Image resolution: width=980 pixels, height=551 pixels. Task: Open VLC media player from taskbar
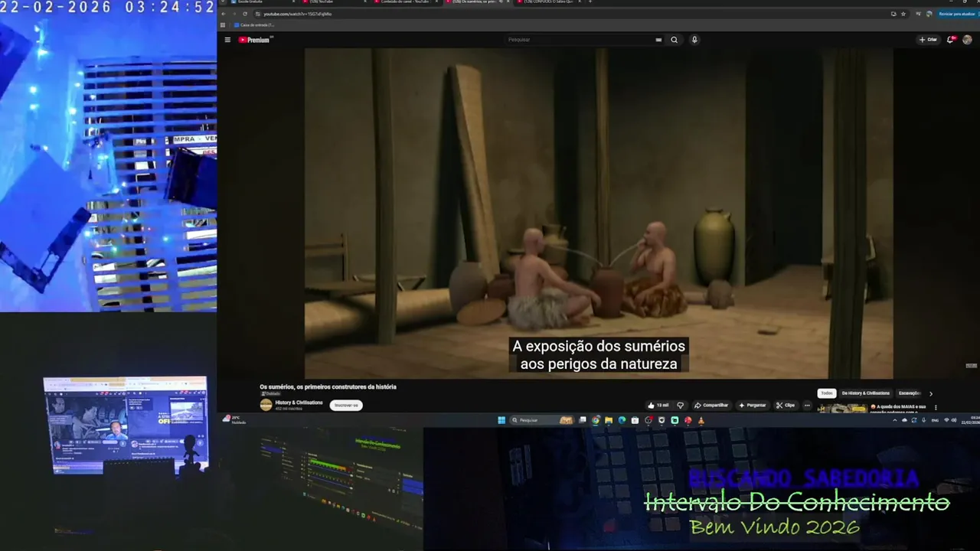701,420
